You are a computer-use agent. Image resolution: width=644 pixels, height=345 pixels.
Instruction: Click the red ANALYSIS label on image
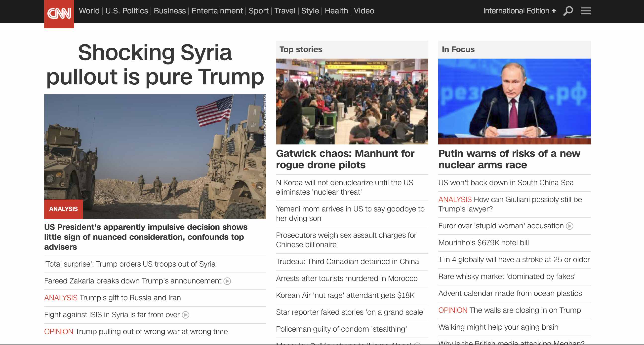pos(63,209)
